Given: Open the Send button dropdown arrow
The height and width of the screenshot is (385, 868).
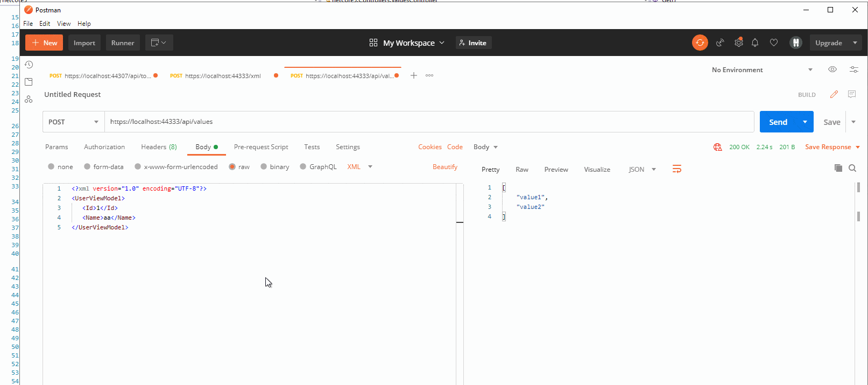Looking at the screenshot, I should 805,122.
